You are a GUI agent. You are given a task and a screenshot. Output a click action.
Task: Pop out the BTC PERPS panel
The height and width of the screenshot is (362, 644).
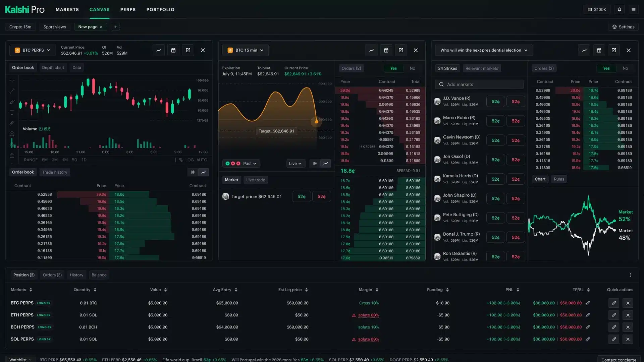coord(188,50)
